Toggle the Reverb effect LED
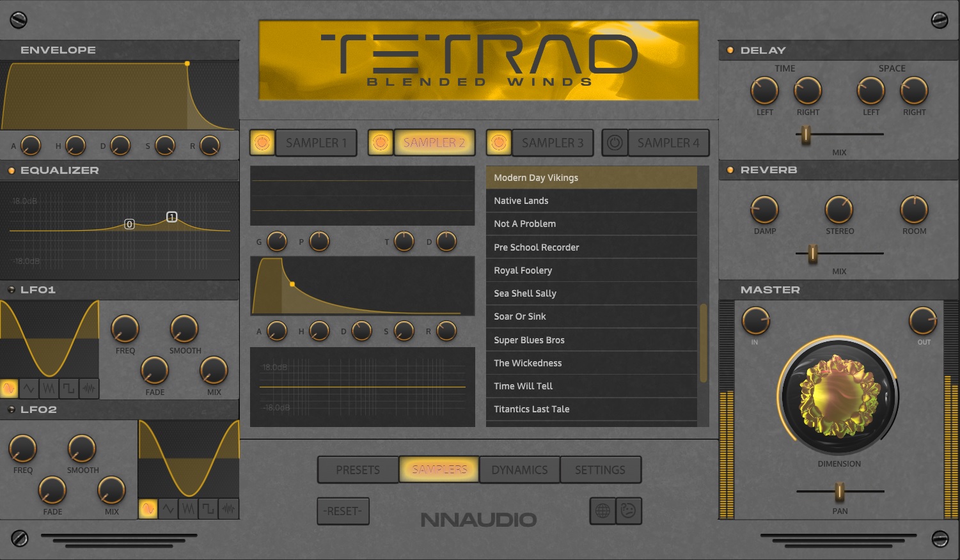Image resolution: width=960 pixels, height=560 pixels. pyautogui.click(x=730, y=170)
